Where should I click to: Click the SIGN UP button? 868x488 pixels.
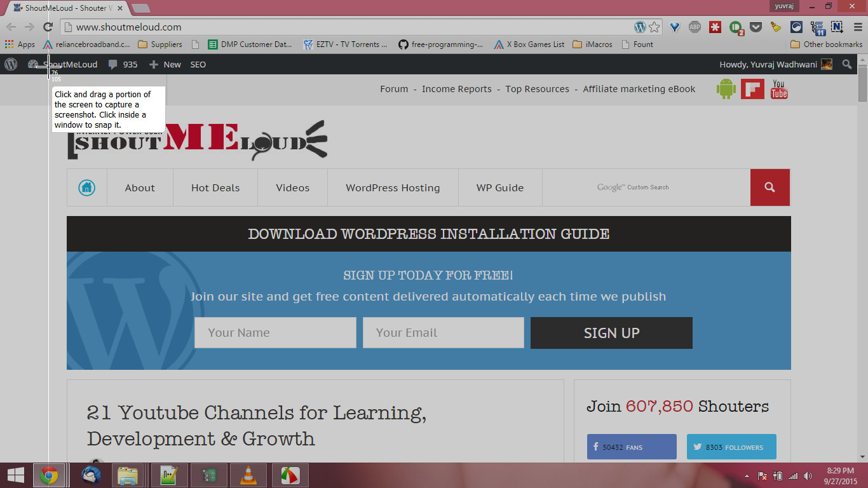(611, 333)
